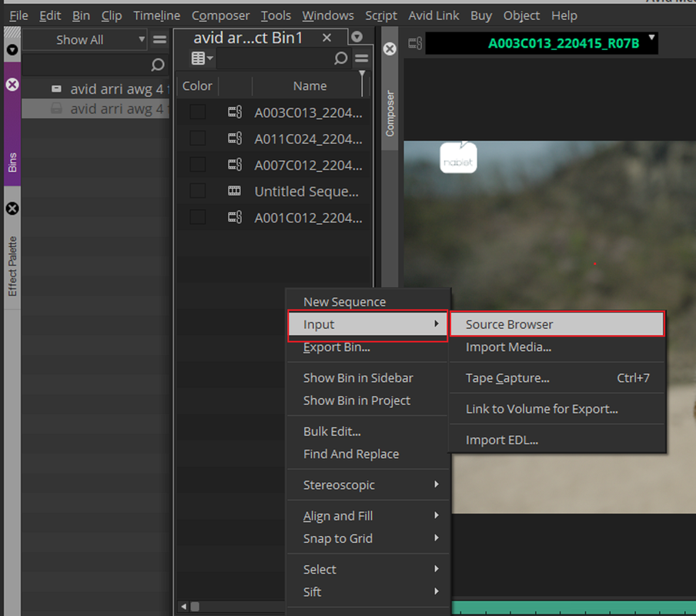Close the Composer panel via X icon

tap(390, 49)
